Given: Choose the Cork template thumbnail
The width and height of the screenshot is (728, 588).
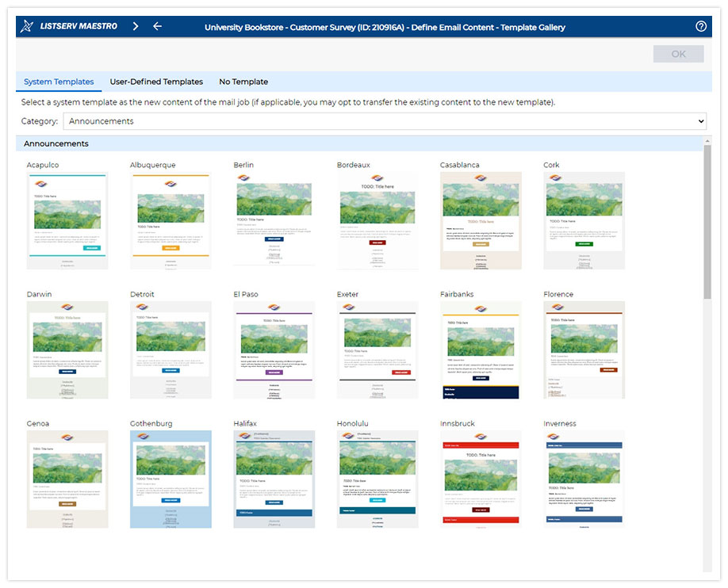Looking at the screenshot, I should [x=584, y=221].
